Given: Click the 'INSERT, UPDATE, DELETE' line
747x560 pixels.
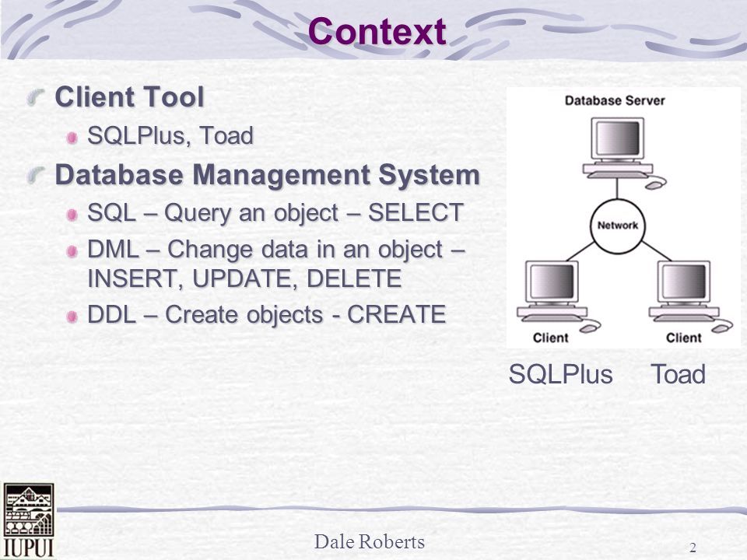Looking at the screenshot, I should point(244,278).
